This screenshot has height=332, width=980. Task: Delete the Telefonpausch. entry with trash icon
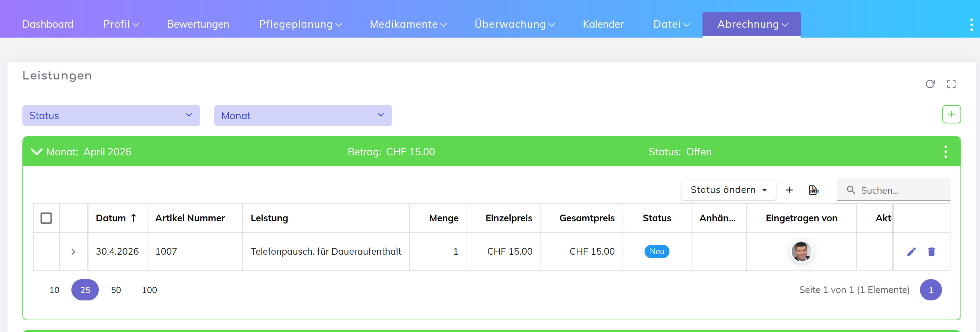coord(931,251)
